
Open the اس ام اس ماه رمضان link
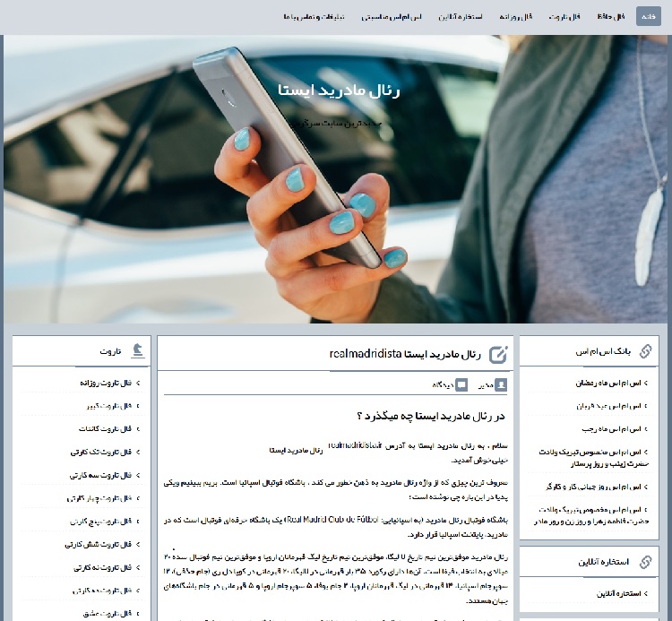[608, 383]
